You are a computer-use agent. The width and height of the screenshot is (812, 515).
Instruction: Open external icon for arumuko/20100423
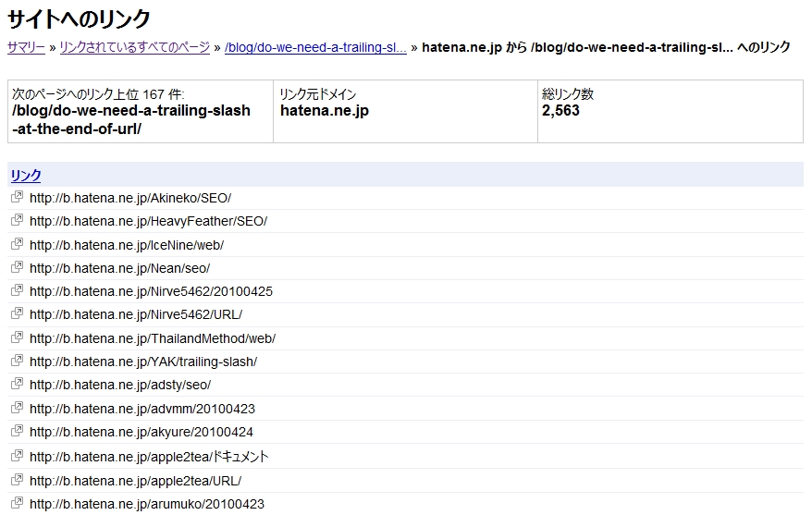(x=17, y=503)
